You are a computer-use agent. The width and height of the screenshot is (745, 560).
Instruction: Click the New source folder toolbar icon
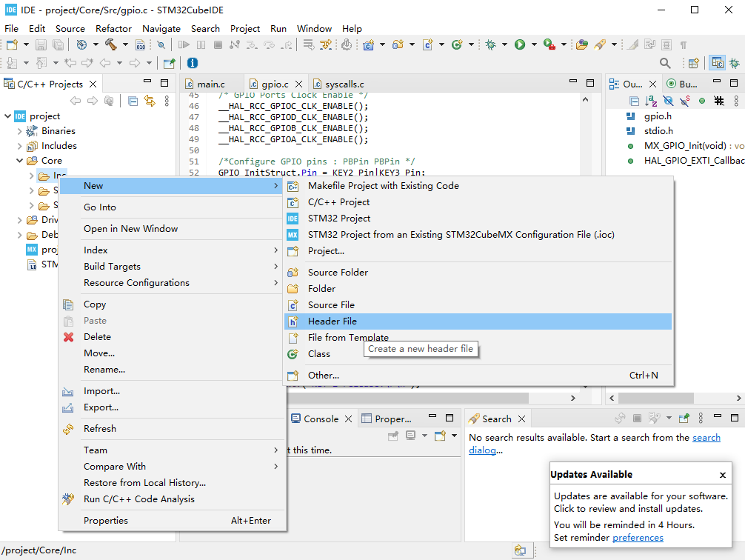(398, 44)
